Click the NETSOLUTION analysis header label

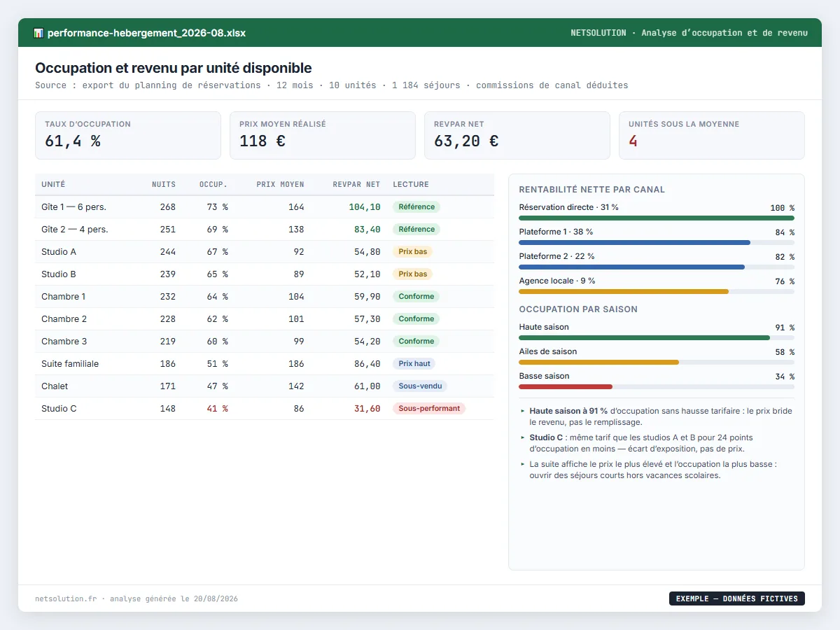pyautogui.click(x=689, y=33)
